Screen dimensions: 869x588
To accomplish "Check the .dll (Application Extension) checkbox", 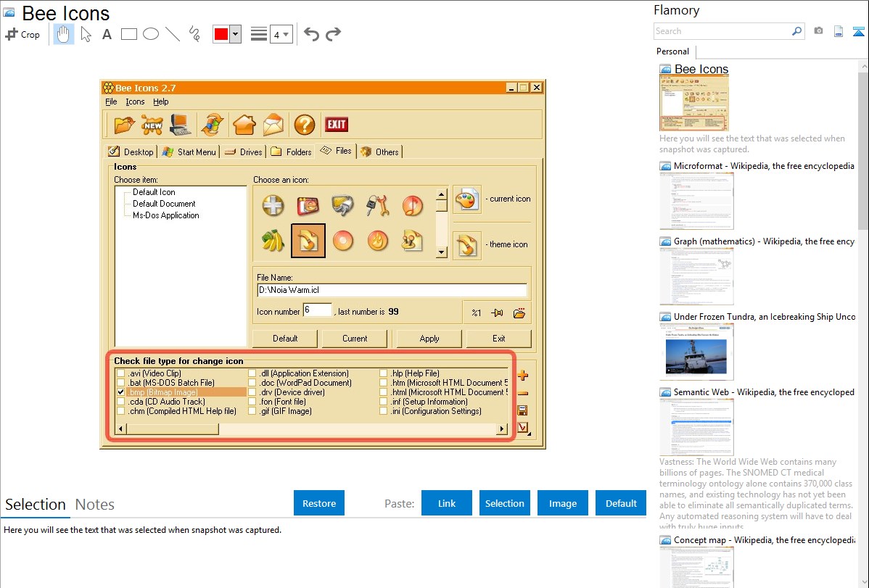I will (252, 373).
